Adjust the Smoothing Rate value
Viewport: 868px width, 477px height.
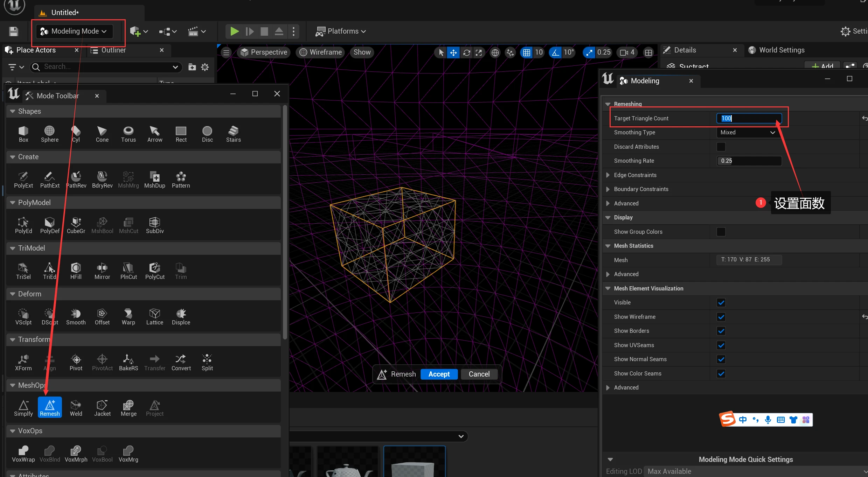tap(749, 161)
